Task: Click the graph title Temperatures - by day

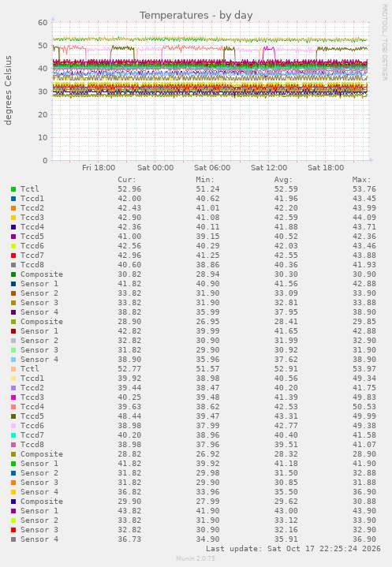Action: (x=196, y=15)
